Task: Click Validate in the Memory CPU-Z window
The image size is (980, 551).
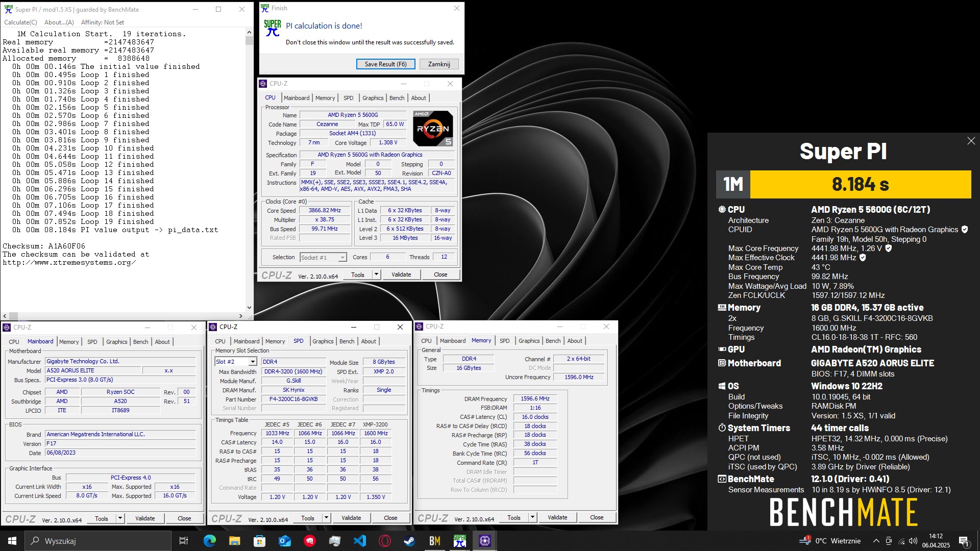Action: coord(557,517)
